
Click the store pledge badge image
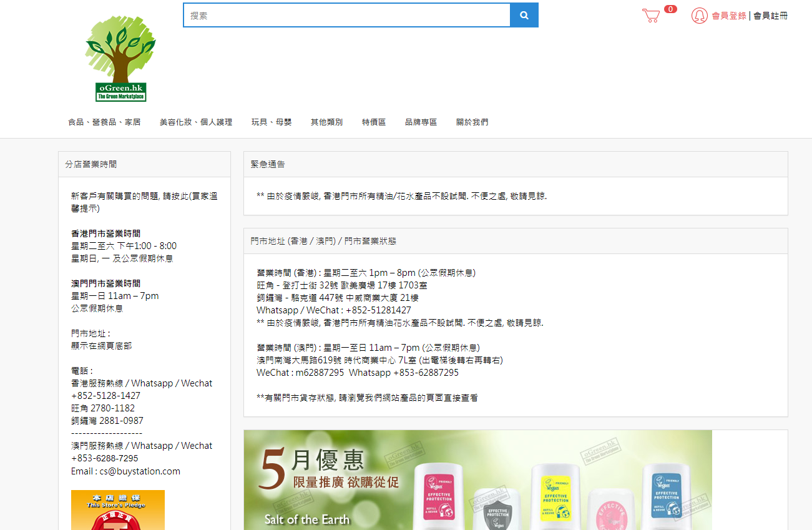point(118,510)
